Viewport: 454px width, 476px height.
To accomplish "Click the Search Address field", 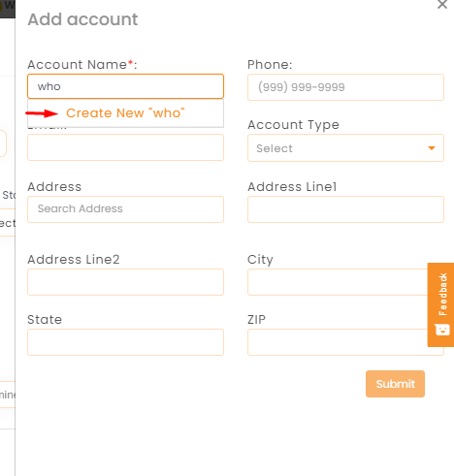I will point(125,209).
